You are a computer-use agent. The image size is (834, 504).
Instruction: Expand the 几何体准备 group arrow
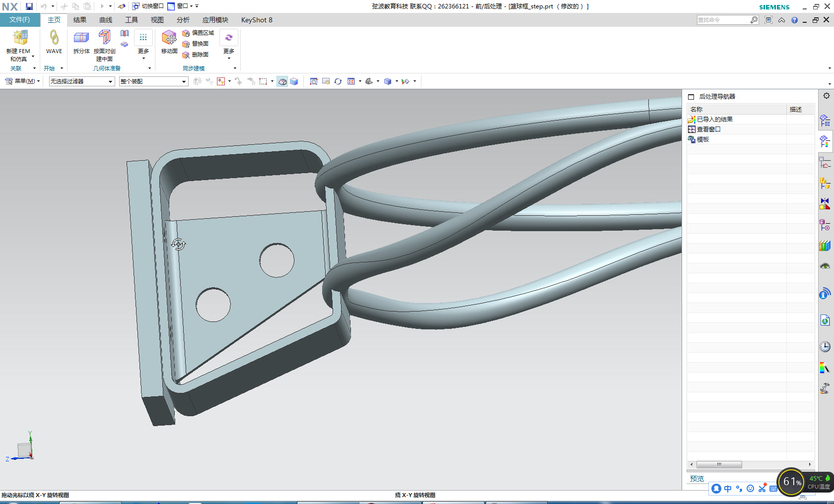click(149, 68)
